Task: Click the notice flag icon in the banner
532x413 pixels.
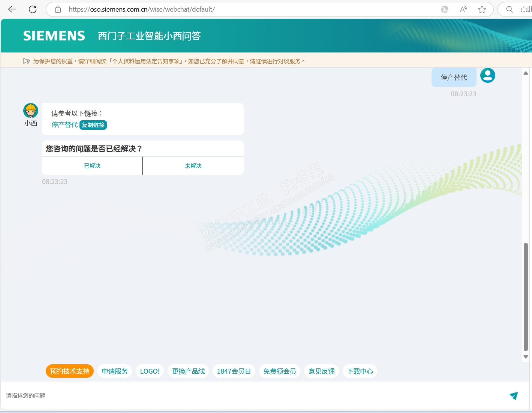Action: click(26, 61)
